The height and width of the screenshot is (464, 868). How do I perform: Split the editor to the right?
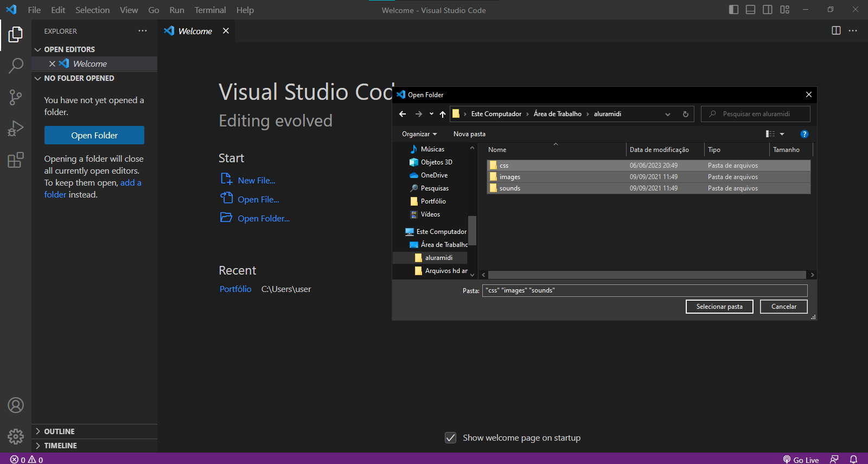836,31
